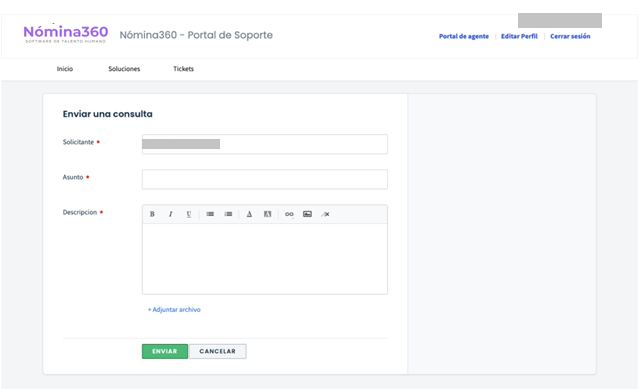Clear formatting with the eraser icon
The width and height of the screenshot is (639, 389).
pyautogui.click(x=325, y=214)
